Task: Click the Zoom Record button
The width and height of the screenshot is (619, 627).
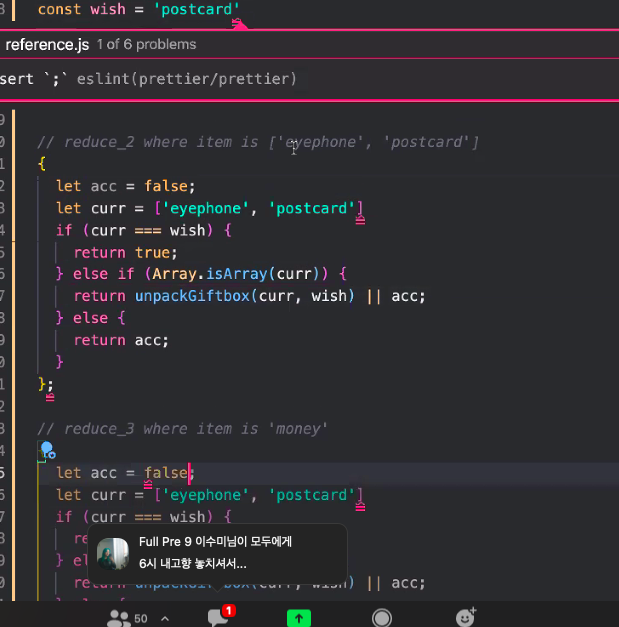Action: pyautogui.click(x=381, y=618)
